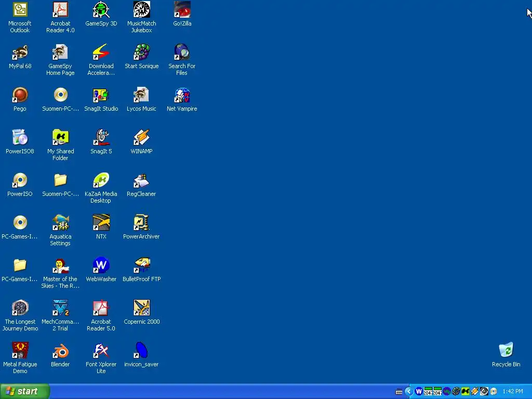
Task: Click the Windows start button
Action: (x=25, y=391)
